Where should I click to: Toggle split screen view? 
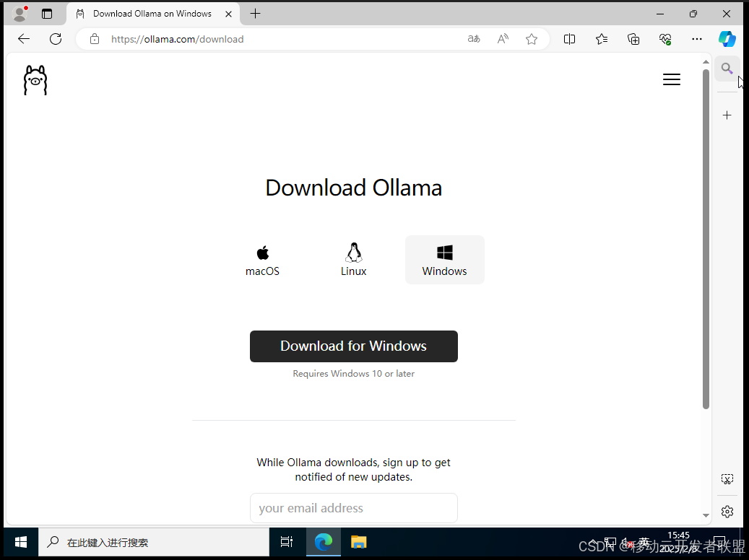click(x=569, y=39)
